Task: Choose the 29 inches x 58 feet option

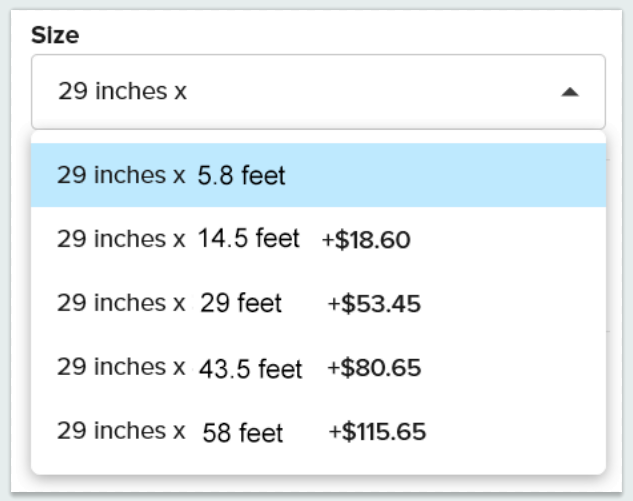Action: (318, 432)
